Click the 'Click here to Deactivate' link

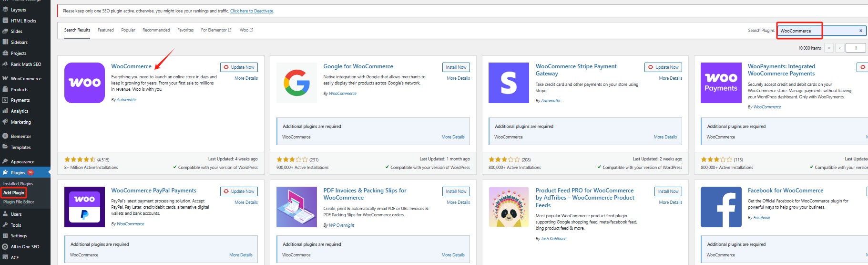252,11
